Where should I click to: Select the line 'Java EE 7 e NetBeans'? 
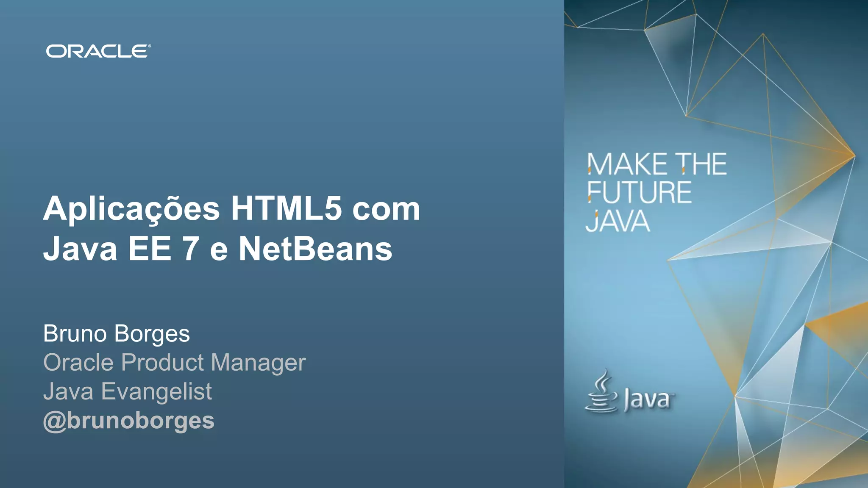(x=218, y=249)
